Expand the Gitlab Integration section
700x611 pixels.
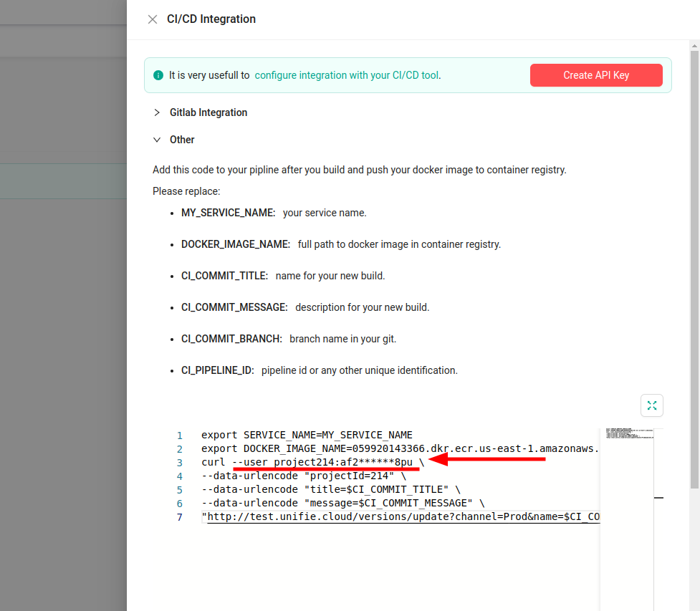208,112
